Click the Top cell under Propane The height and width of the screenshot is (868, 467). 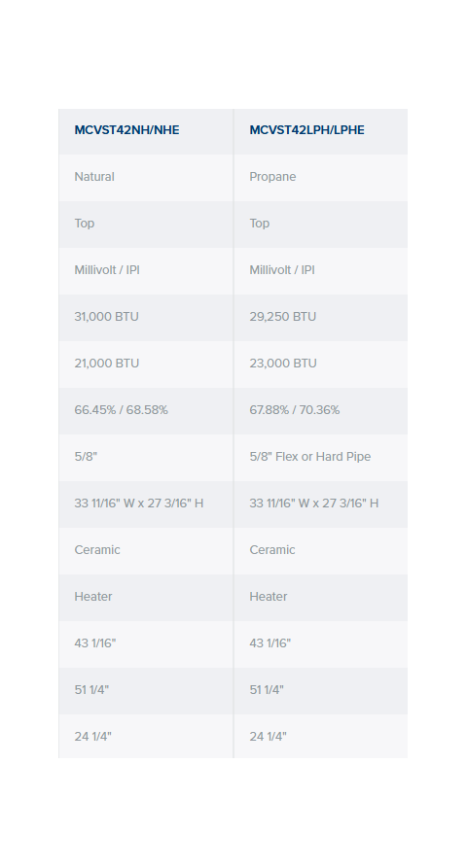coord(321,225)
